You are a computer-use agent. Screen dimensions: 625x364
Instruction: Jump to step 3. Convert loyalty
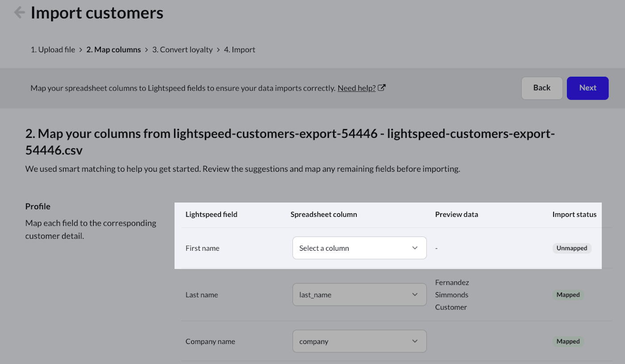[183, 50]
